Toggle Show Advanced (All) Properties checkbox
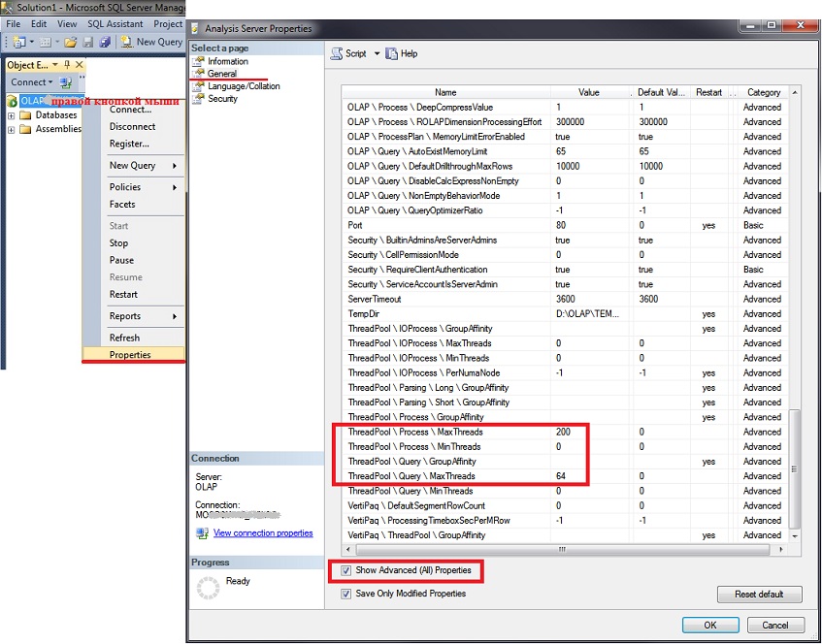 click(x=346, y=570)
